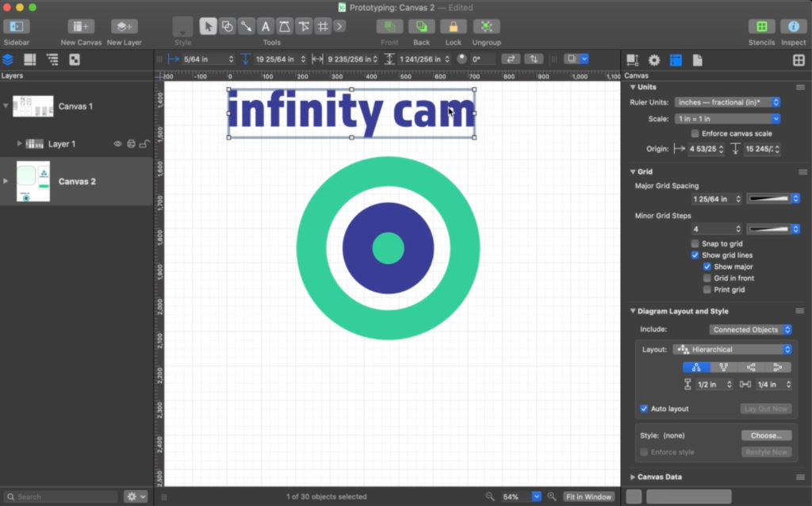Ungroup the selected objects

[486, 26]
